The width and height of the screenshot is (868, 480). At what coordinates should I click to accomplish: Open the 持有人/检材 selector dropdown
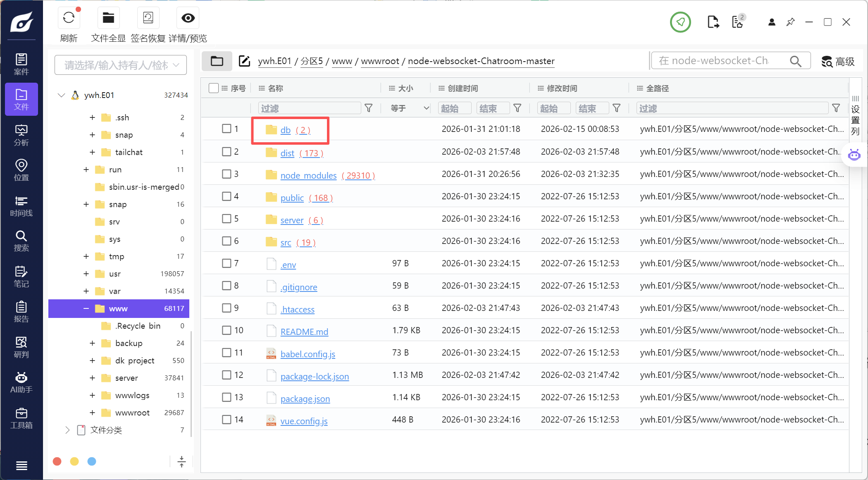pyautogui.click(x=121, y=65)
